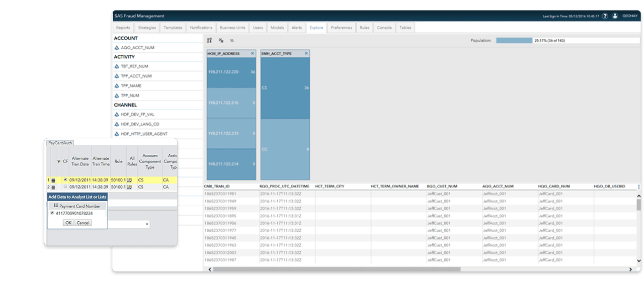Screen dimensions: 644x282
Task: Check the CF checkbox in row 1
Action: [x=65, y=179]
